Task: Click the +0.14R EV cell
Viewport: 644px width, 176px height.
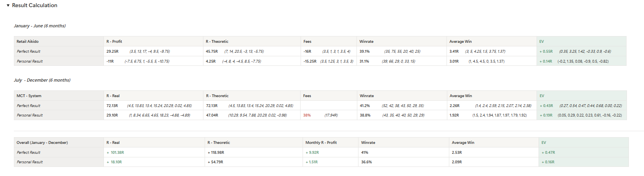Action: tap(582, 61)
